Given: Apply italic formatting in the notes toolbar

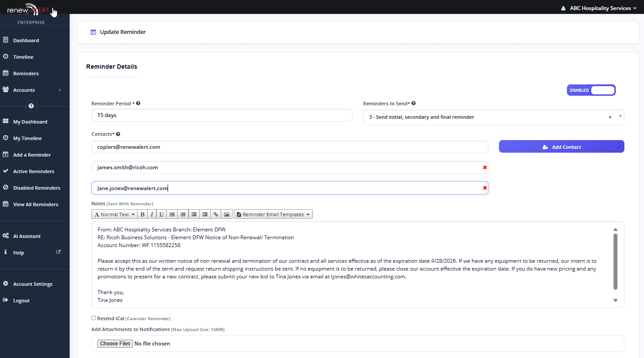Looking at the screenshot, I should pos(152,214).
